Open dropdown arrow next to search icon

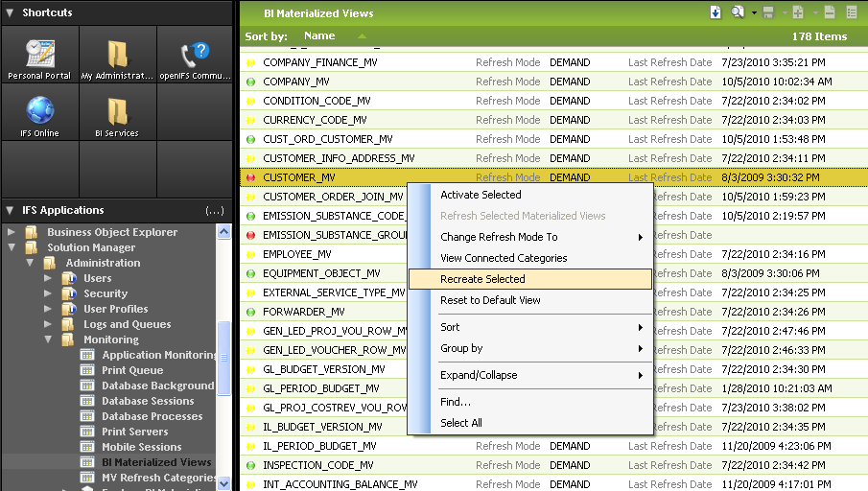pyautogui.click(x=754, y=12)
